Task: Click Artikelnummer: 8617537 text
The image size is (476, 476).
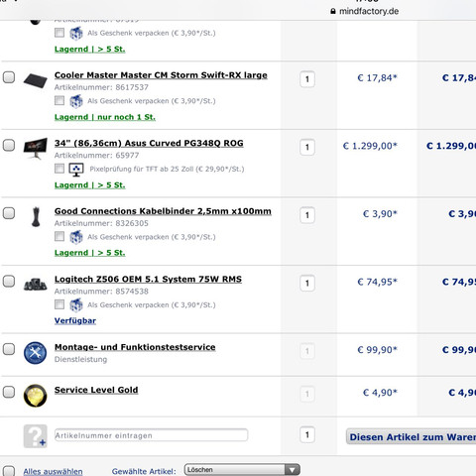Action: point(101,87)
